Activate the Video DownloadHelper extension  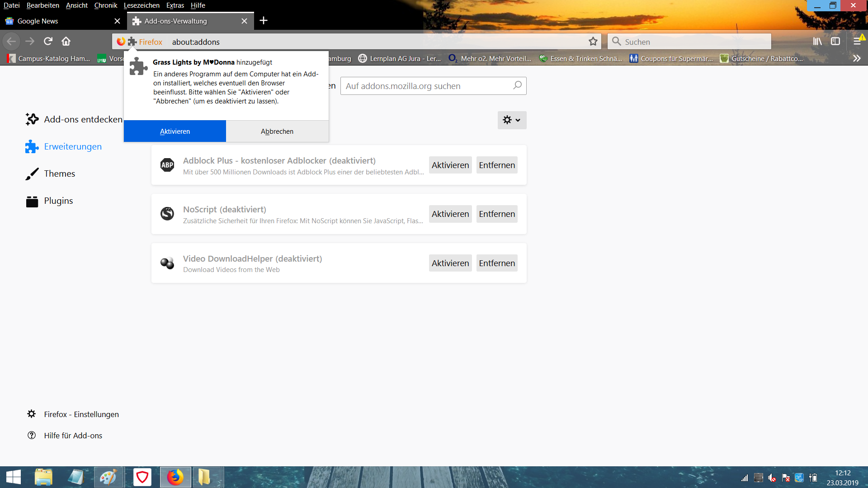coord(450,263)
